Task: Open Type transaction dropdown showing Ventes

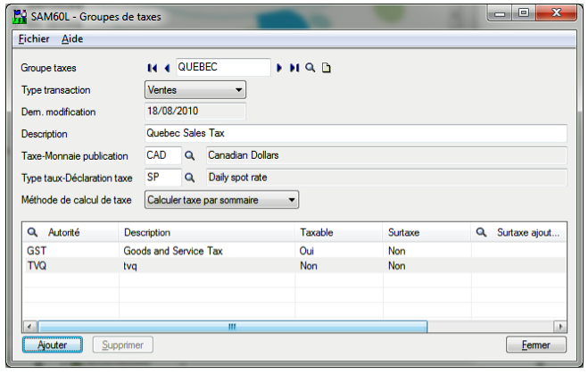Action: (x=195, y=90)
